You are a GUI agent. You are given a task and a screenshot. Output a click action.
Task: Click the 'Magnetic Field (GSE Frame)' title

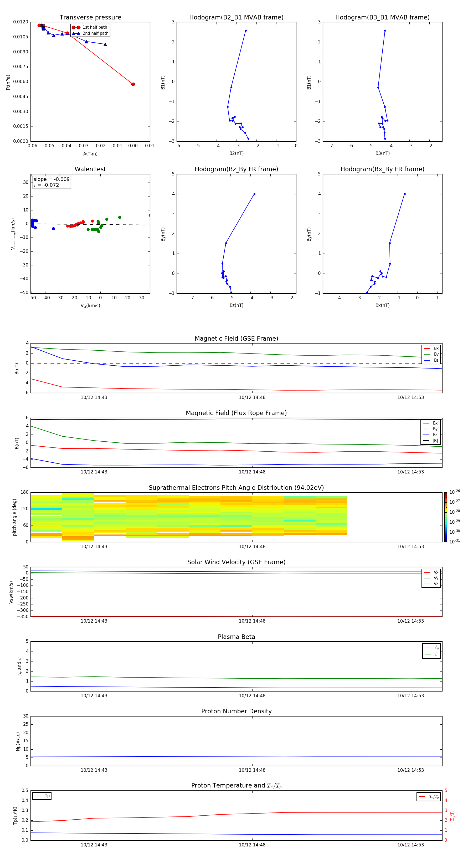coord(236,339)
